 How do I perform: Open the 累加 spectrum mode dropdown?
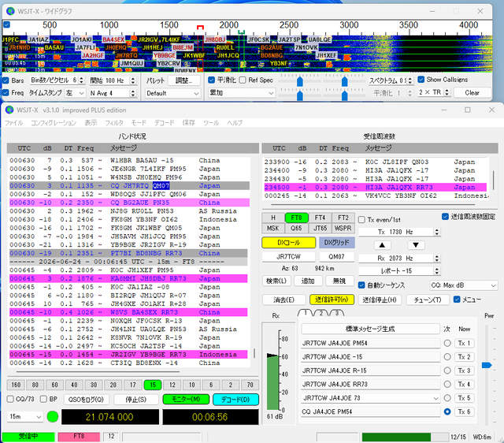[242, 93]
